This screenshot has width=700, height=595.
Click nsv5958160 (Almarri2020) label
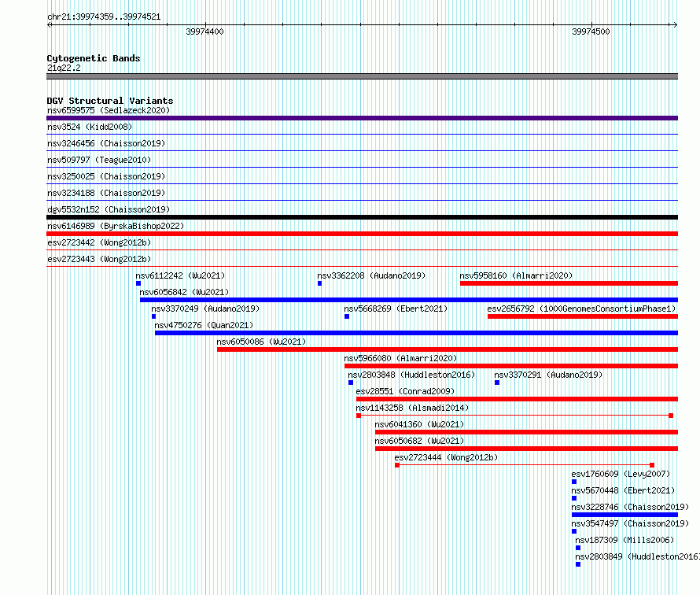(516, 275)
